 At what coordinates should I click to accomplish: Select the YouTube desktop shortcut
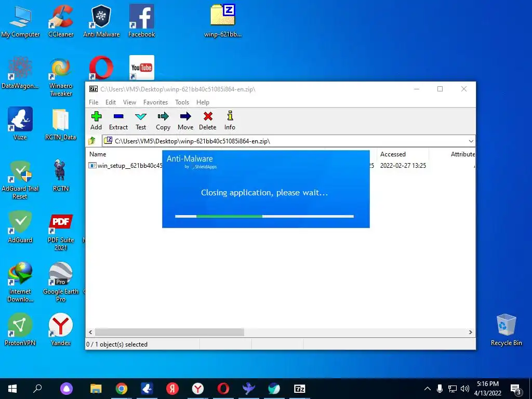(x=141, y=67)
